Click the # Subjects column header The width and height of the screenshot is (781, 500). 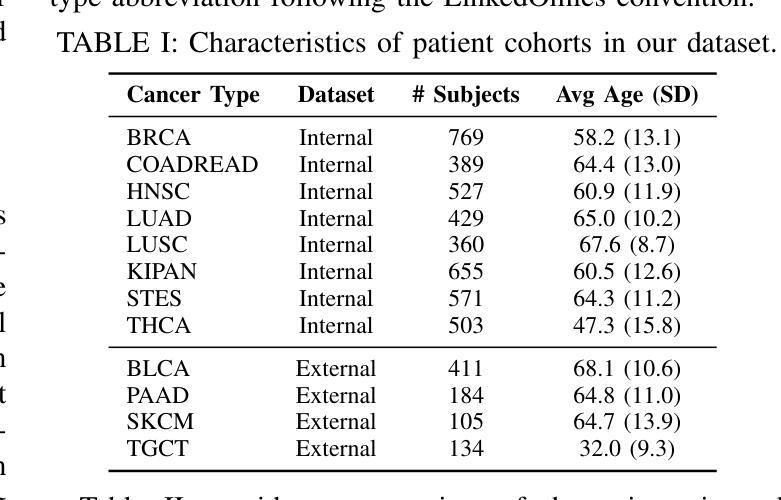pos(466,95)
